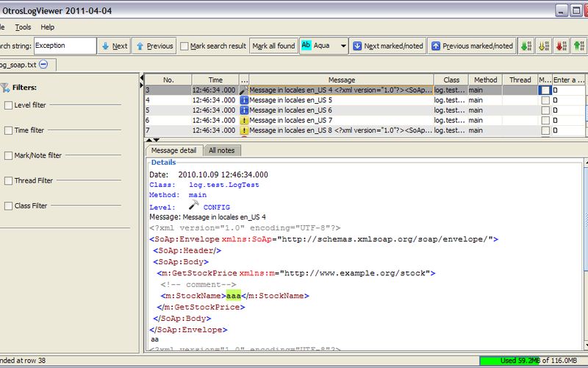Switch to the All notes tab
588x368 pixels.
pyautogui.click(x=221, y=150)
